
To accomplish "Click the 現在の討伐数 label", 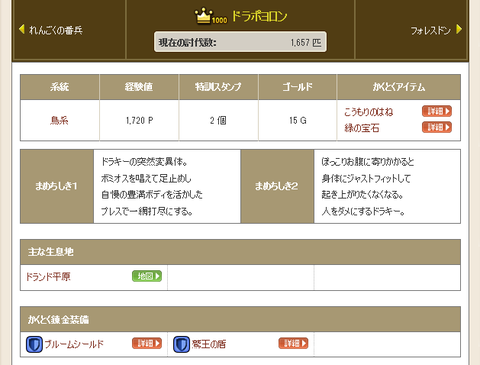I will 188,43.
